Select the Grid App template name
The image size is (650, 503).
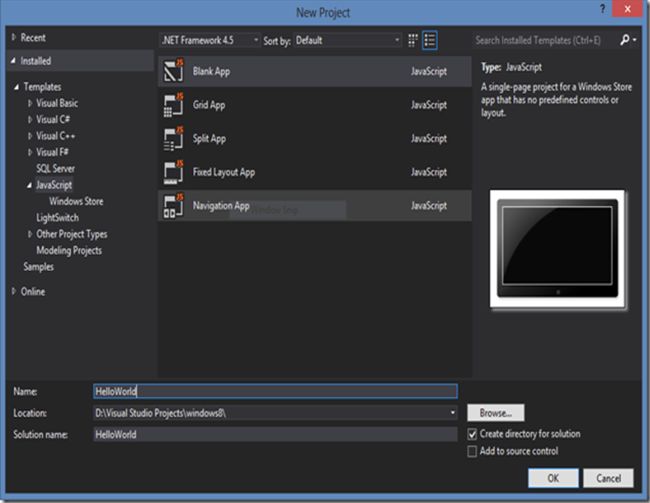point(209,105)
